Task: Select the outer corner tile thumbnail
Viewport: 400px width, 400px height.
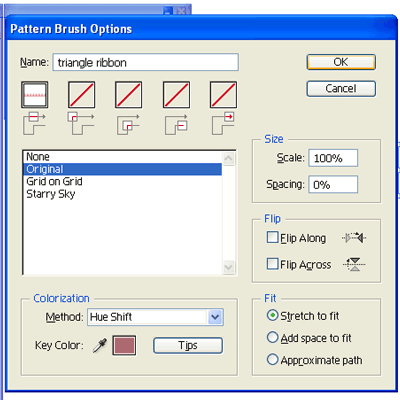Action: tap(82, 95)
